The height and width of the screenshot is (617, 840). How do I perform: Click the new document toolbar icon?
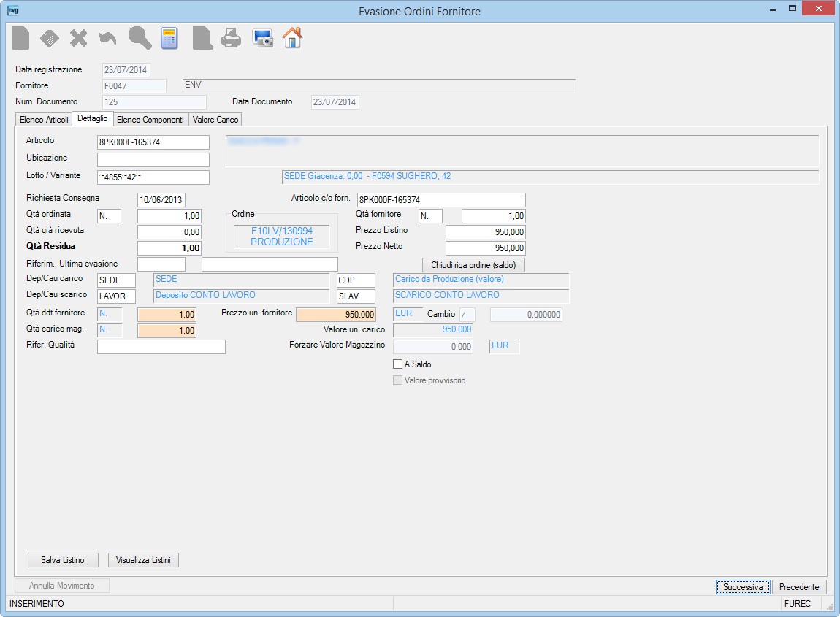click(x=20, y=38)
